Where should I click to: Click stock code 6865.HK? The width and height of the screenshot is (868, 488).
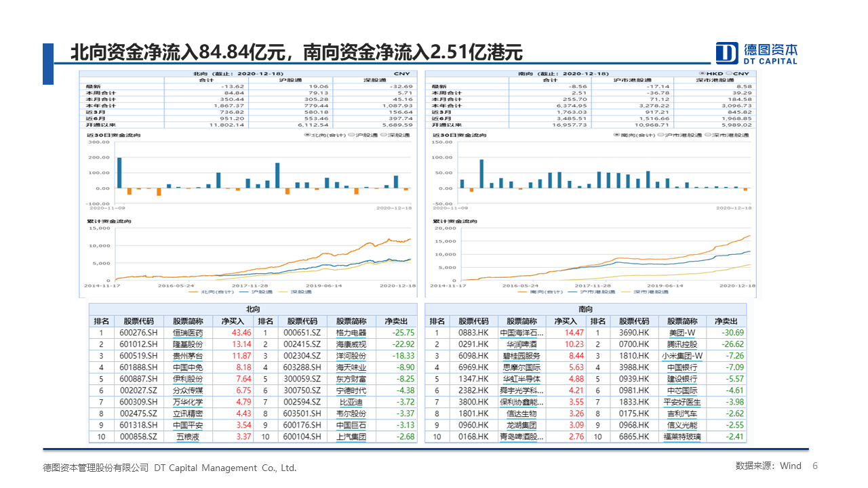pyautogui.click(x=634, y=436)
